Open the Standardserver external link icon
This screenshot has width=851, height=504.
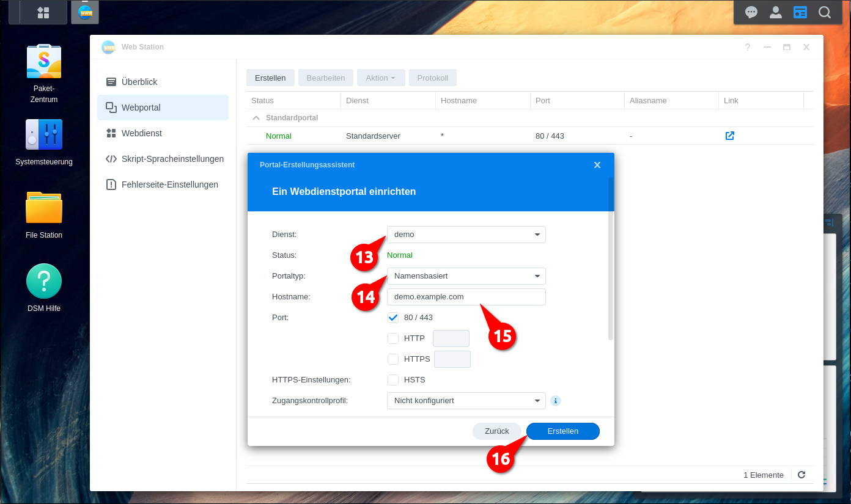[729, 136]
